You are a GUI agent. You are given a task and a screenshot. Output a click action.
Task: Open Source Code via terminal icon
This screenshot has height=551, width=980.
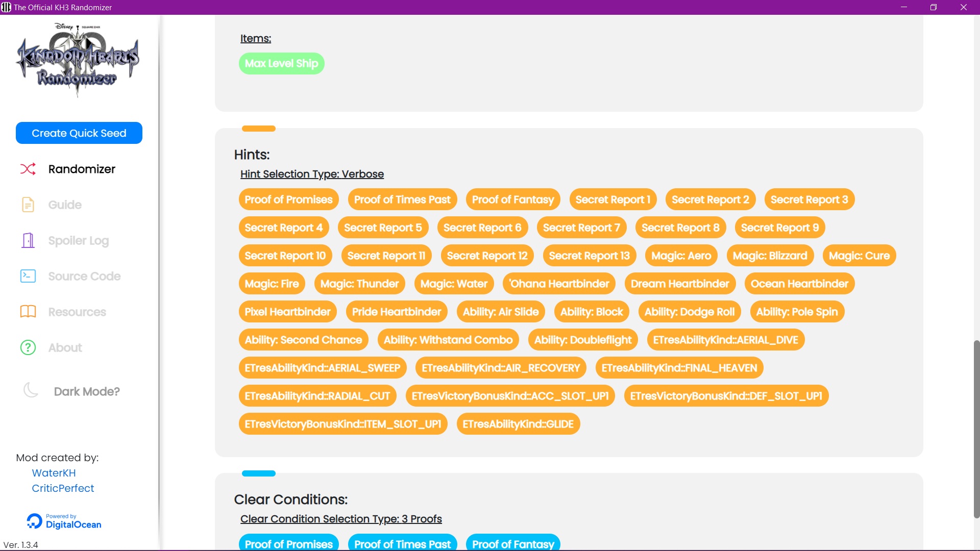28,276
